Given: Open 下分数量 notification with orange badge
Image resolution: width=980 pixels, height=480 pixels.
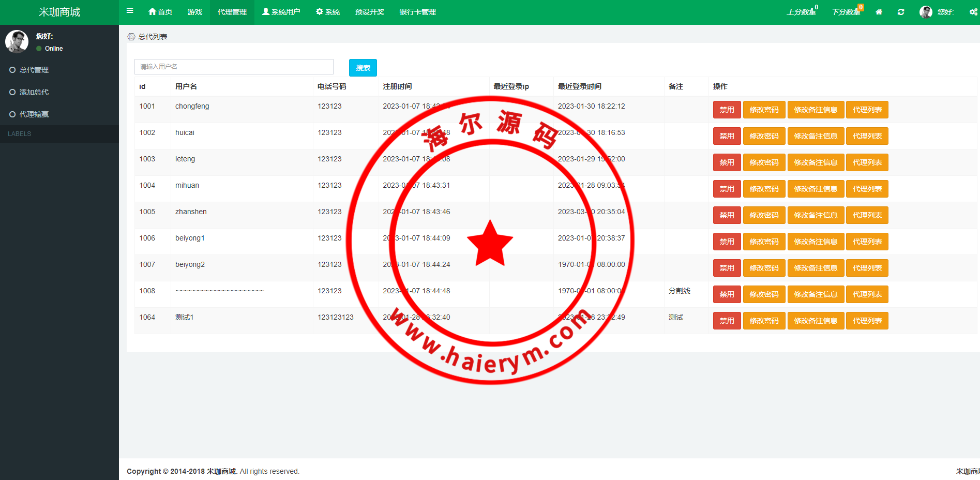Looking at the screenshot, I should (847, 12).
